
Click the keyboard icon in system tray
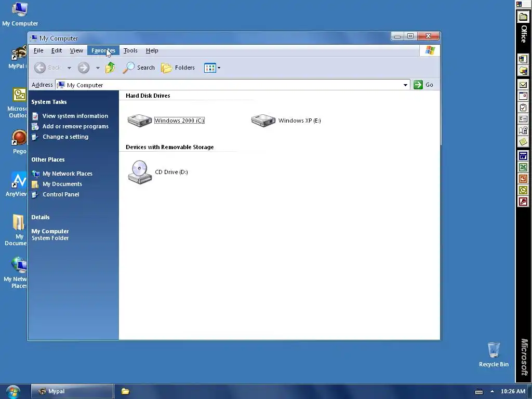pos(478,392)
